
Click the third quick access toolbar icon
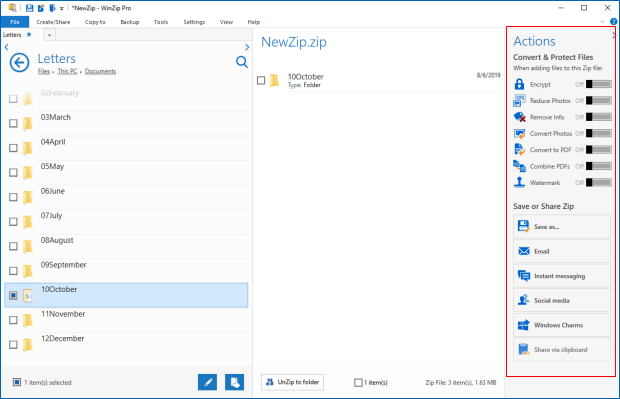pos(52,8)
